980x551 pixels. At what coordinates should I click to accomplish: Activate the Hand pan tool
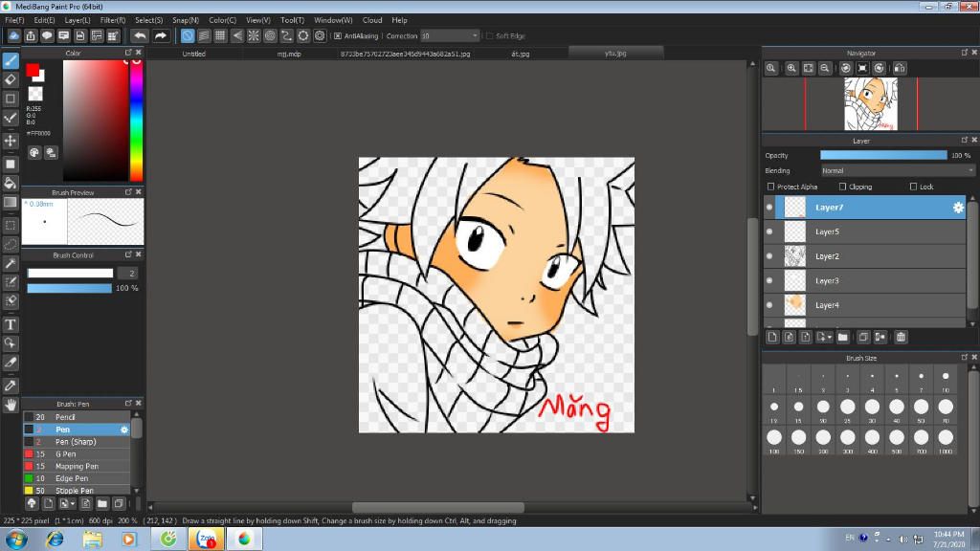(11, 405)
